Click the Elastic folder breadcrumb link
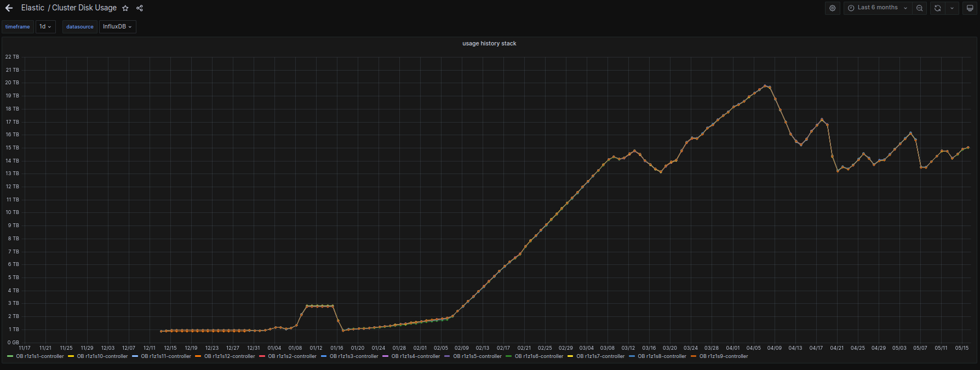 32,8
